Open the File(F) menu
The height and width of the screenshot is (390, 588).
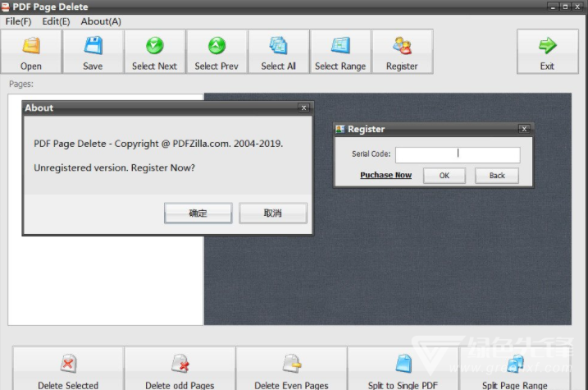(18, 21)
